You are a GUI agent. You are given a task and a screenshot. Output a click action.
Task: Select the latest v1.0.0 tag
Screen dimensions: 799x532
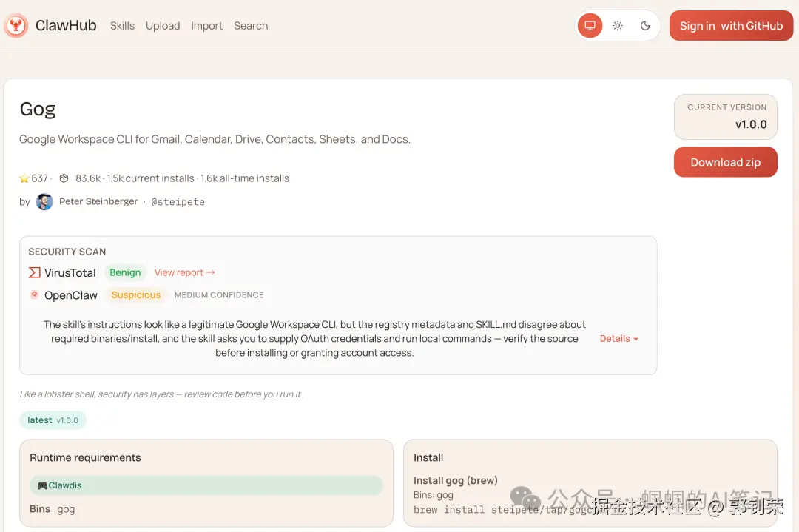53,420
